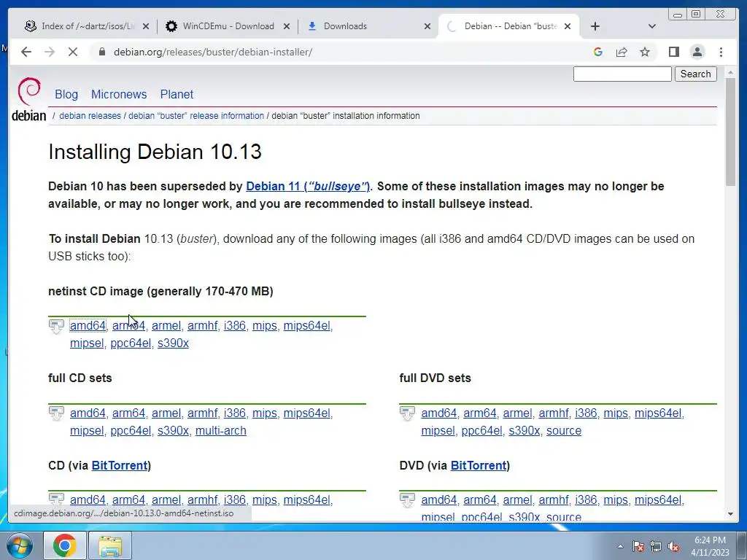This screenshot has width=747, height=560.
Task: Open the Chrome profile avatar
Action: 697,52
